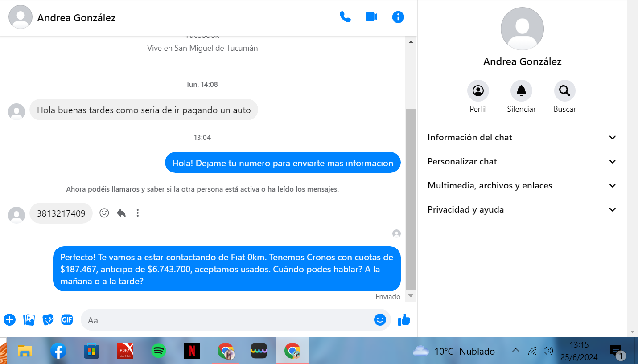Start a video call from chat header

click(x=371, y=17)
